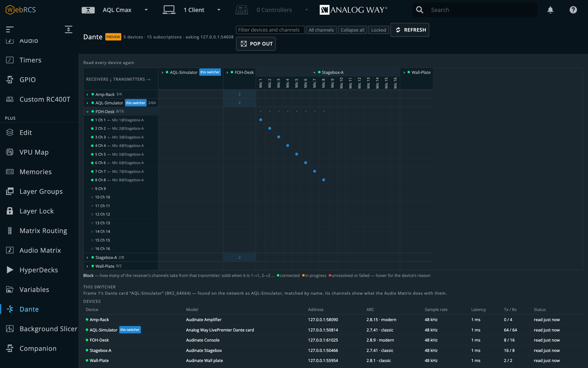
Task: Toggle Ch 5 to Mic 5 crosspoint
Action: click(x=296, y=154)
